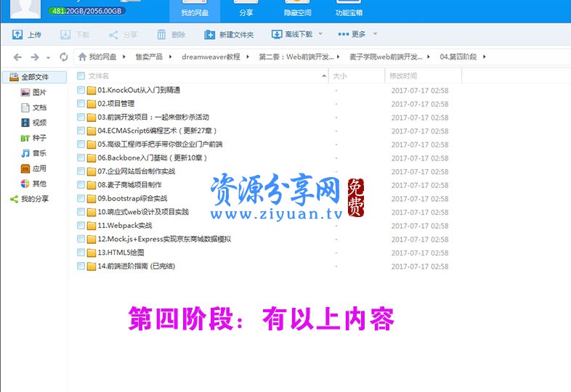Expand the arrow after 售卖产品 breadcrumb
The height and width of the screenshot is (392, 571).
[170, 57]
